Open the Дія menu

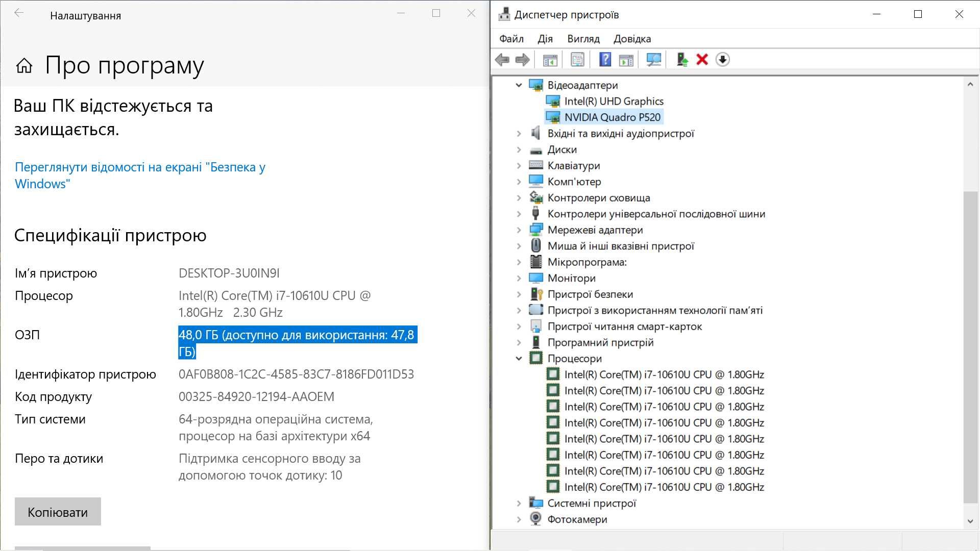click(545, 39)
